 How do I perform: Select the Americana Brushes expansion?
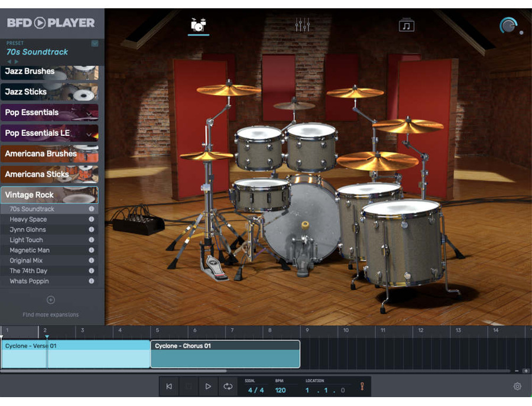(50, 154)
